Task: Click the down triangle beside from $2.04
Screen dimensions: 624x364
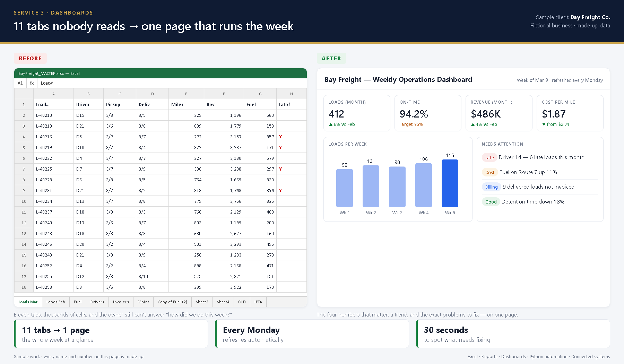Action: (x=544, y=124)
